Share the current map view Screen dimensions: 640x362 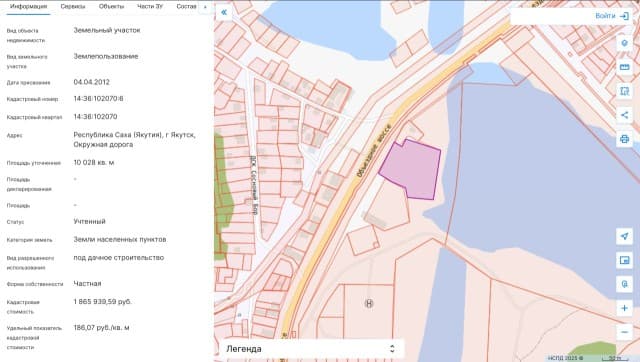click(x=624, y=115)
